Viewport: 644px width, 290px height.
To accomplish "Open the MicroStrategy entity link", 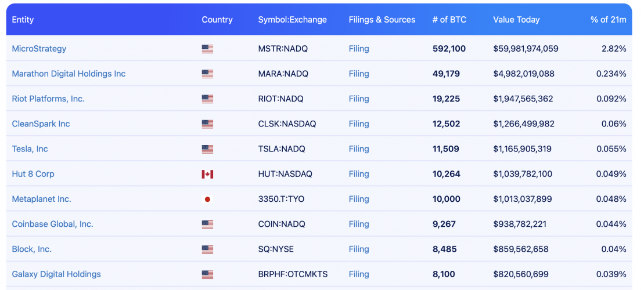I will coord(39,49).
